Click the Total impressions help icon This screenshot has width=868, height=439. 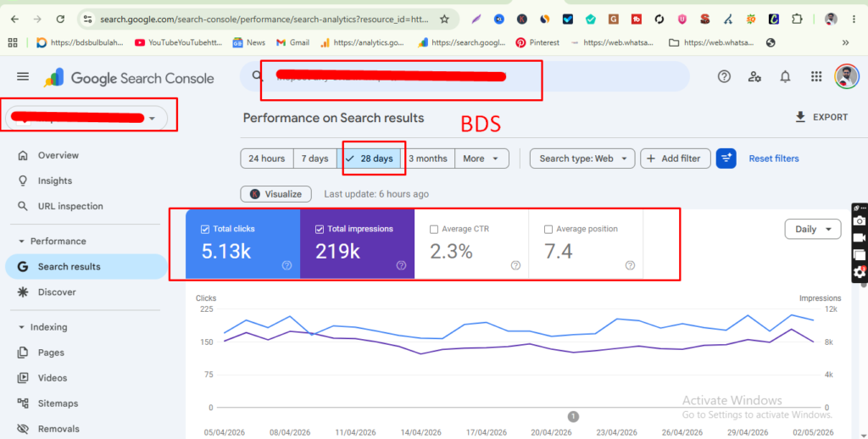401,265
